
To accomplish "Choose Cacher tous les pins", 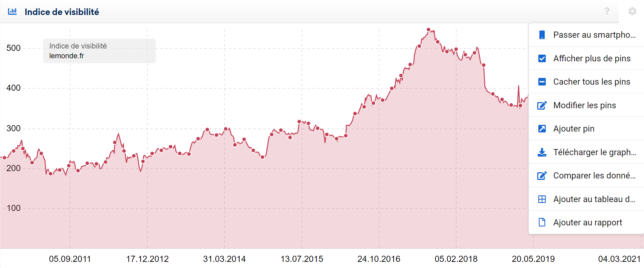I will [586, 82].
